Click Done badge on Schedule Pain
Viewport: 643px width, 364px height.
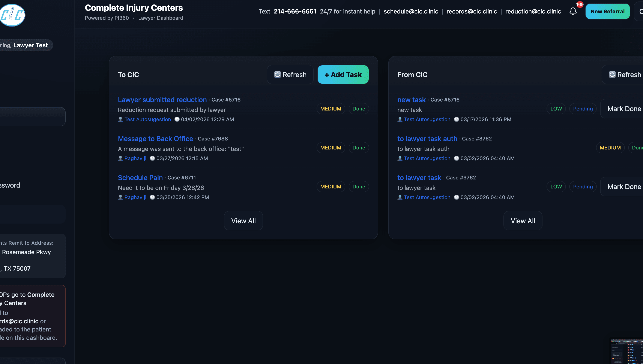pyautogui.click(x=359, y=187)
